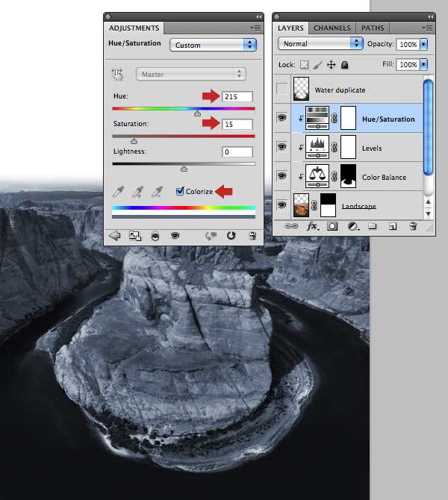Click the Saturation slider handle
The image size is (448, 500).
click(134, 141)
